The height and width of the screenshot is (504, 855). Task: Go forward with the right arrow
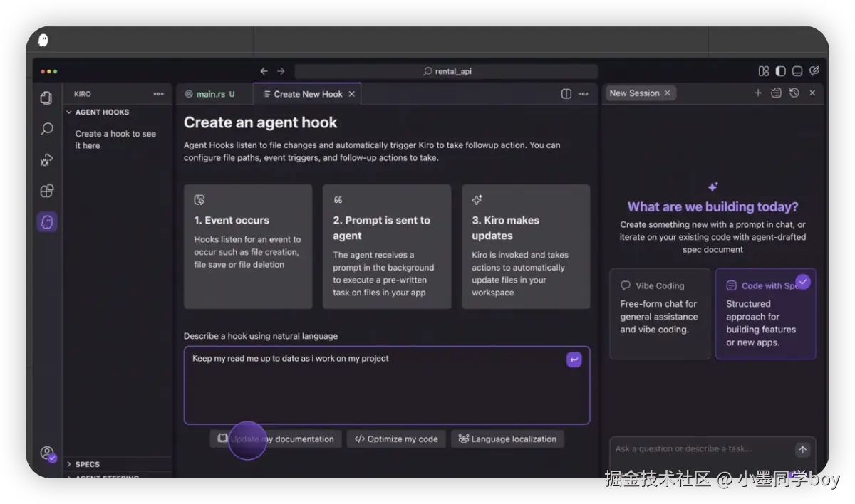281,71
